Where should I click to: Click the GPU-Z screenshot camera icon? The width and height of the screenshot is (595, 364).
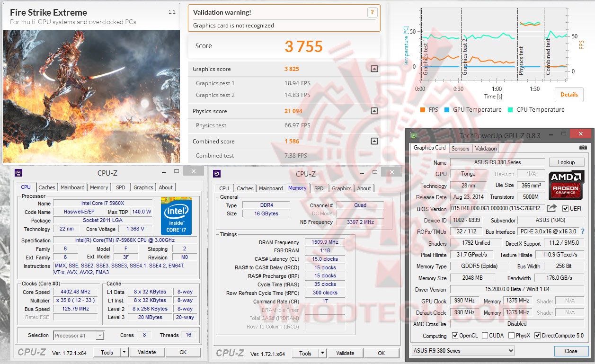pos(583,148)
